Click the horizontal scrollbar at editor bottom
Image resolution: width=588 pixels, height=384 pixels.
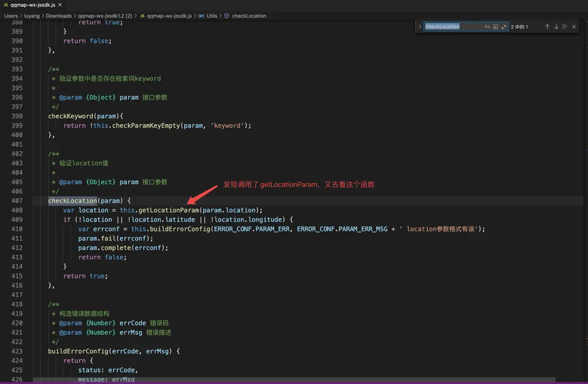(293, 380)
